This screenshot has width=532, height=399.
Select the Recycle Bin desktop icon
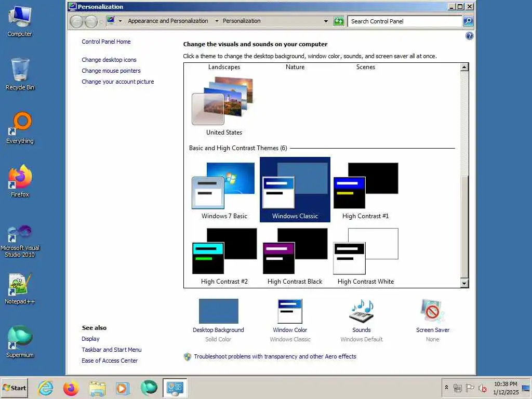pyautogui.click(x=20, y=74)
